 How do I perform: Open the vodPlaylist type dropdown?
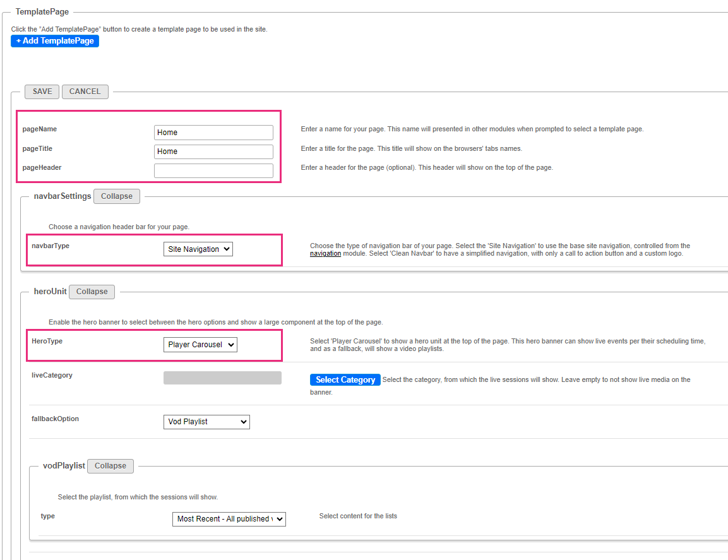[229, 519]
